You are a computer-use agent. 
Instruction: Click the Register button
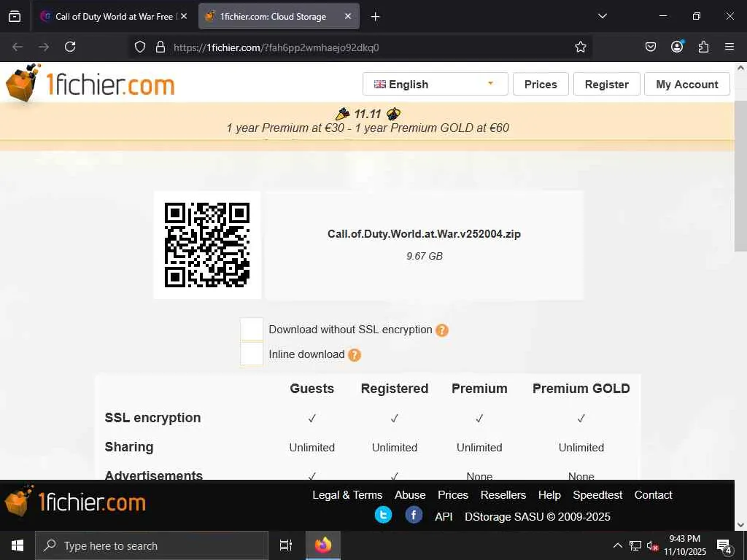point(606,85)
